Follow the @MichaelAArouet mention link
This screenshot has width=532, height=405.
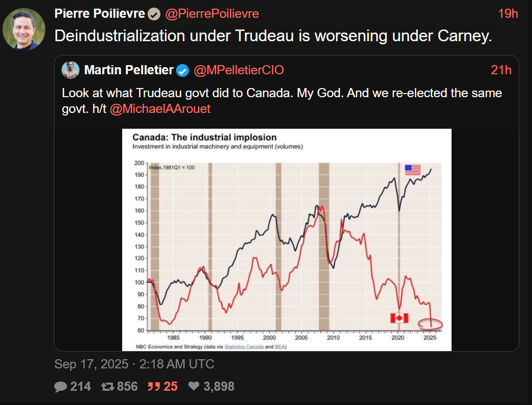click(x=160, y=109)
